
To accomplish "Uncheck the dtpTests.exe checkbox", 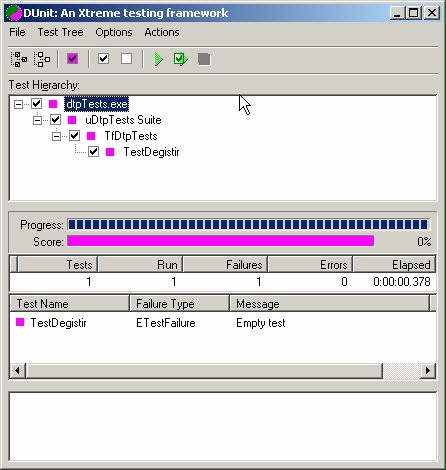I will coord(36,104).
